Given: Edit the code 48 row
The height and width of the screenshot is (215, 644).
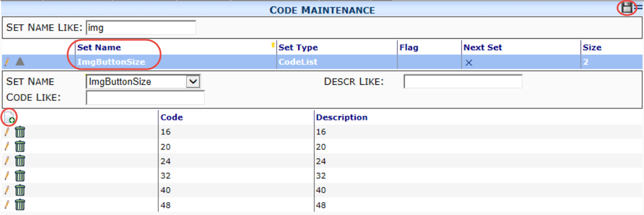Looking at the screenshot, I should tap(6, 205).
